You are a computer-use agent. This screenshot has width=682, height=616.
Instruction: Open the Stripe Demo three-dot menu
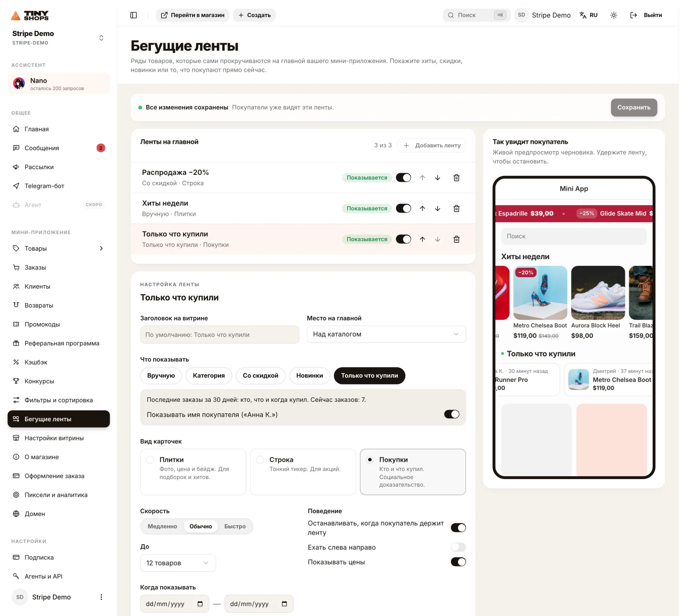(101, 597)
